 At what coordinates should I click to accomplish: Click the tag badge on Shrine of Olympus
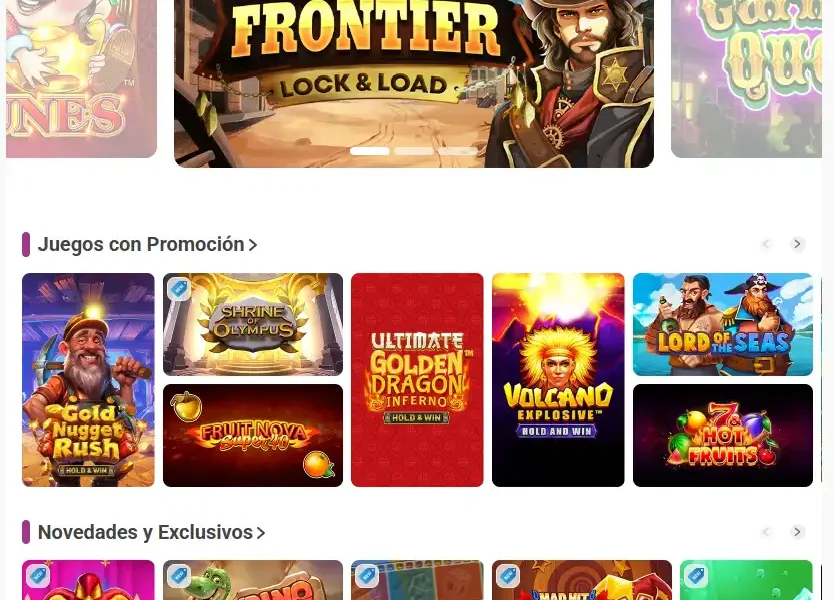179,289
